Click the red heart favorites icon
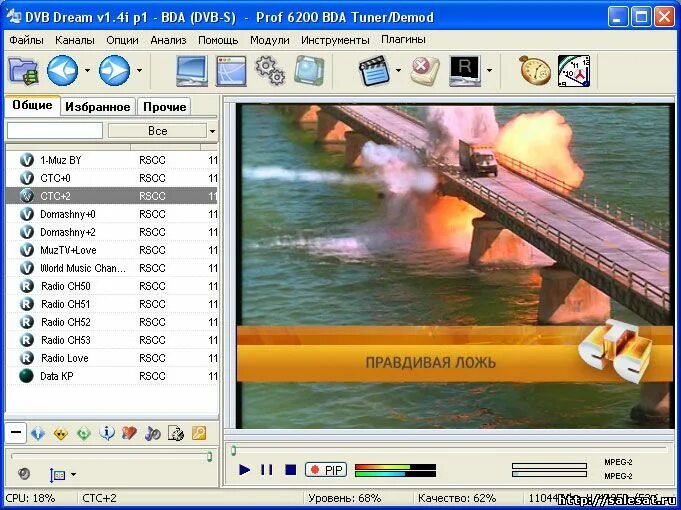The height and width of the screenshot is (510, 681). coord(129,433)
